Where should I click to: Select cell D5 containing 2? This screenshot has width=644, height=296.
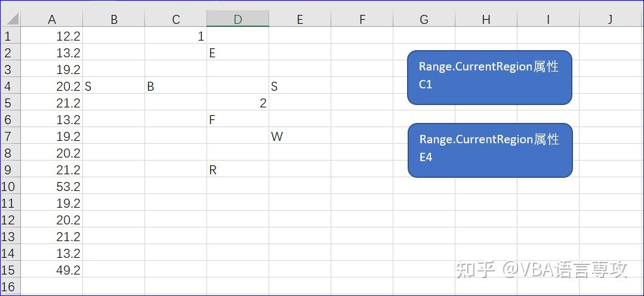[x=238, y=103]
